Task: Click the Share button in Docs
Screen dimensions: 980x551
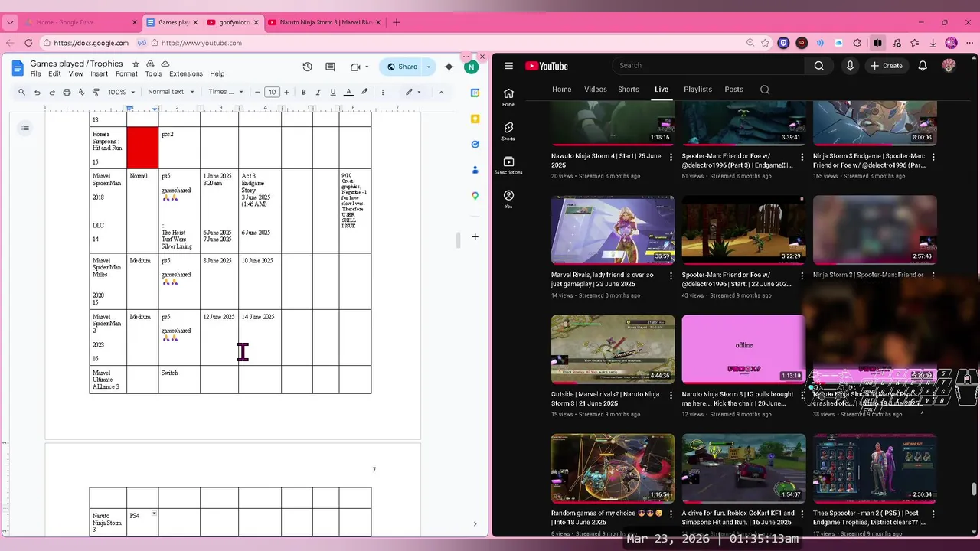Action: pyautogui.click(x=402, y=67)
